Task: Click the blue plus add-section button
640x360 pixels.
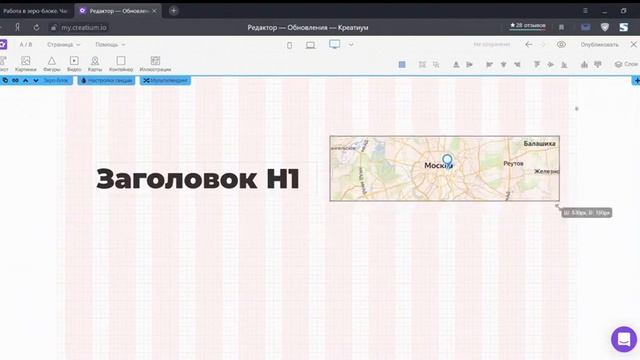Action: (636, 80)
